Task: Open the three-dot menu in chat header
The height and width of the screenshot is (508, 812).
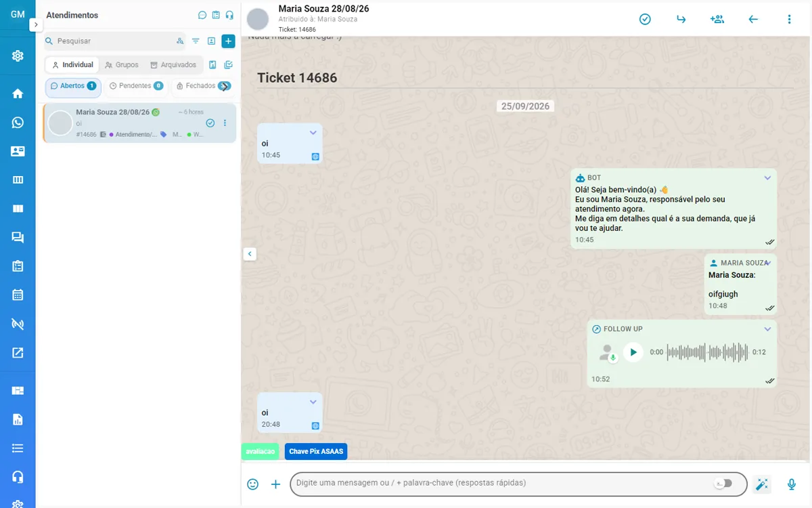Action: tap(789, 19)
